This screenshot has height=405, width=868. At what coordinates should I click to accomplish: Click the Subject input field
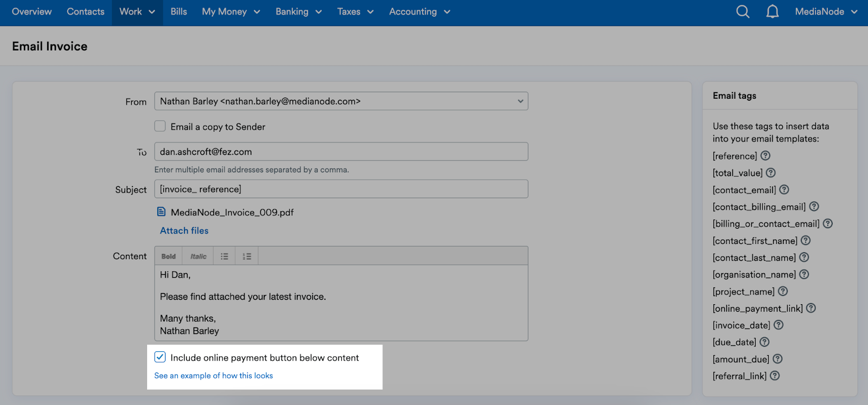click(341, 189)
